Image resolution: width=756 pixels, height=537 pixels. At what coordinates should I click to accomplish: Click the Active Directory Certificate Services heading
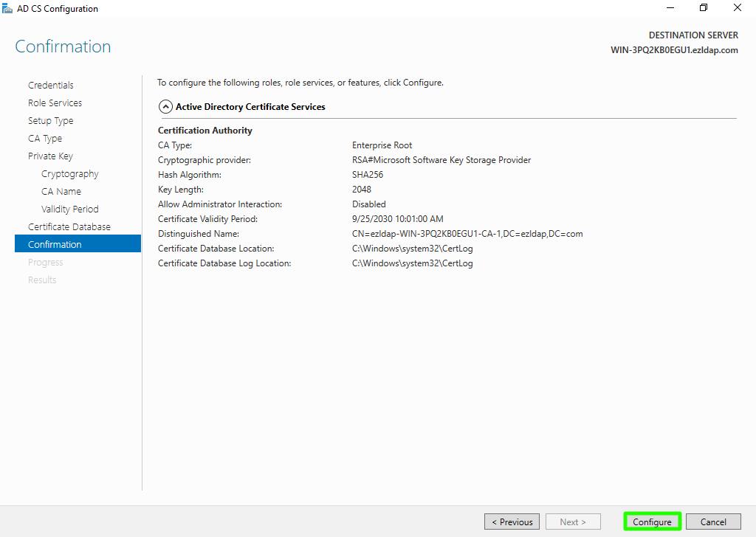tap(250, 107)
